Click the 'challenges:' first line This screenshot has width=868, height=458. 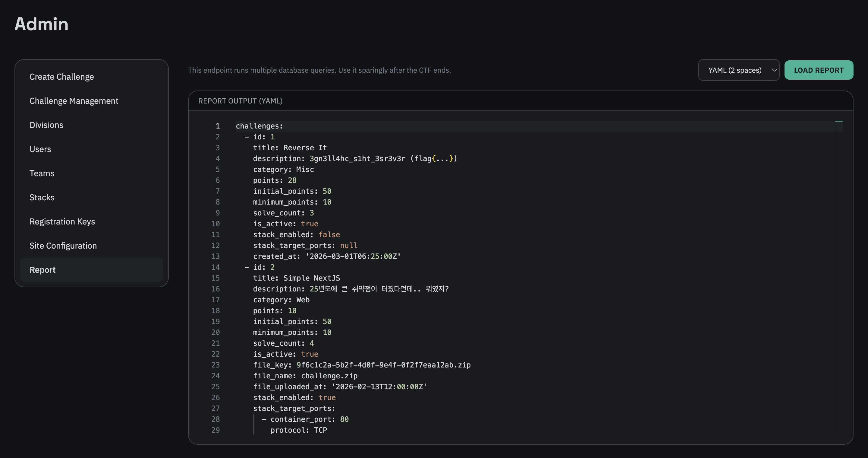point(259,126)
